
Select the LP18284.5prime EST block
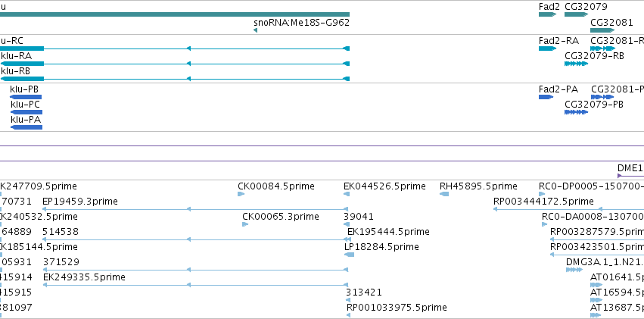pyautogui.click(x=349, y=255)
